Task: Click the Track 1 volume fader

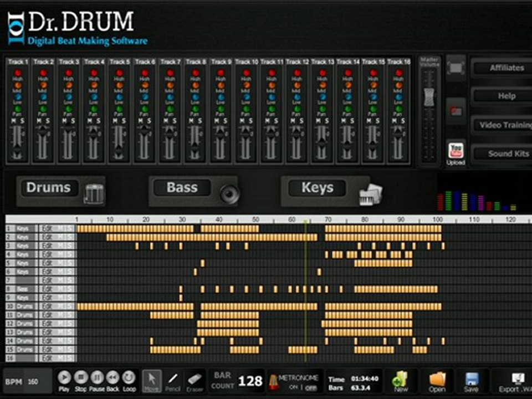Action: (x=18, y=151)
